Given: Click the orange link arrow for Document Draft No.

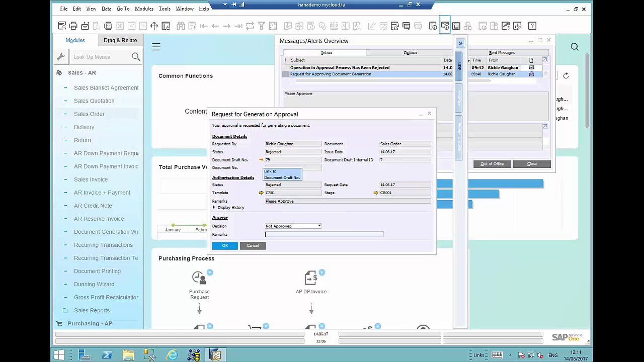Looking at the screenshot, I should (x=261, y=160).
